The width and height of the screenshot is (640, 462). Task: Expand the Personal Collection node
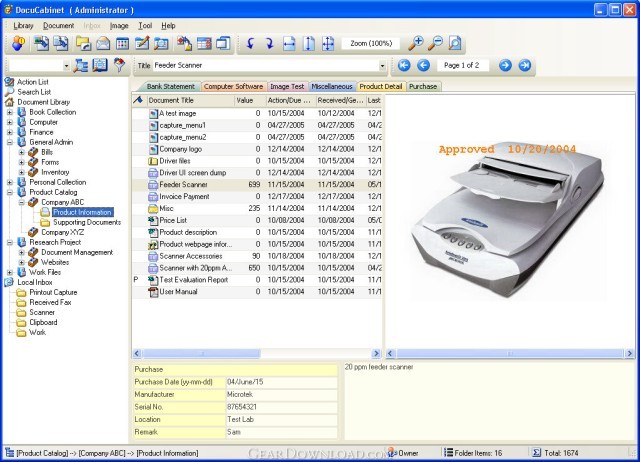(x=10, y=182)
